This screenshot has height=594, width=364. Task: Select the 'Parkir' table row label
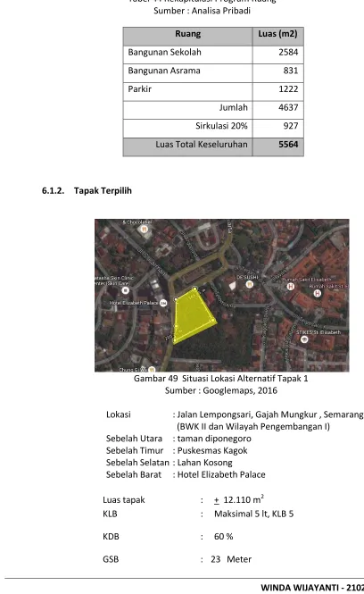pos(139,89)
